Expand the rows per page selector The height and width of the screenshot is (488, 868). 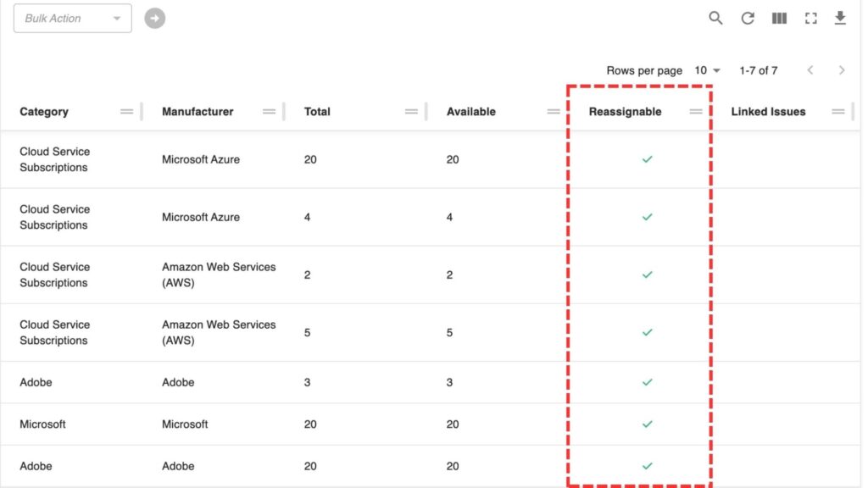pyautogui.click(x=707, y=70)
